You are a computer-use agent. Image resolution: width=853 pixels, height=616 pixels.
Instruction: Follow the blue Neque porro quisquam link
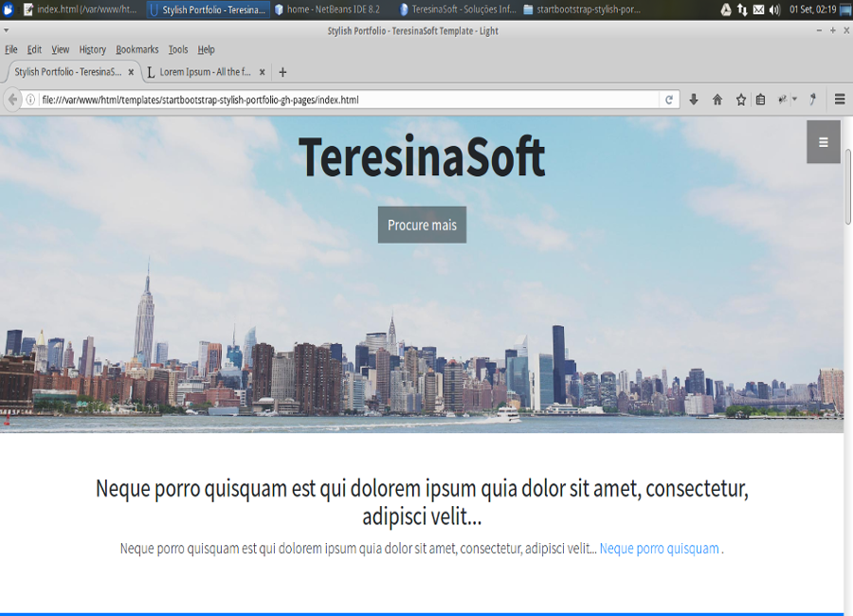659,548
